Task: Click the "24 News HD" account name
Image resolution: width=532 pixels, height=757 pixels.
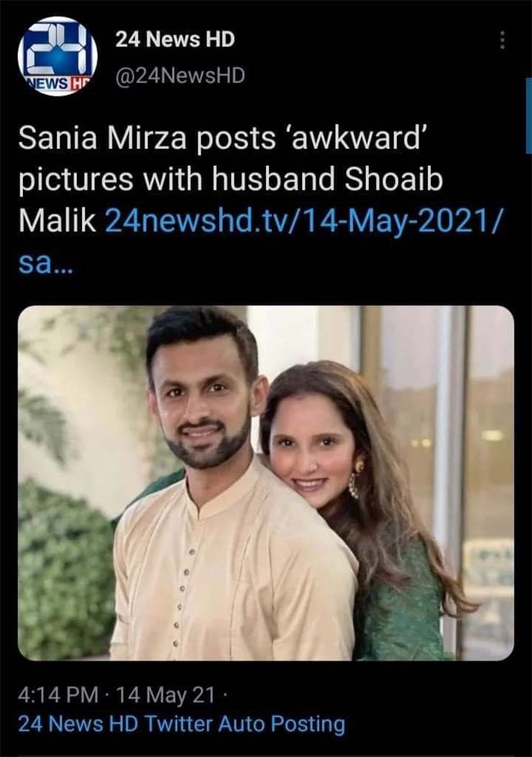Action: (175, 41)
